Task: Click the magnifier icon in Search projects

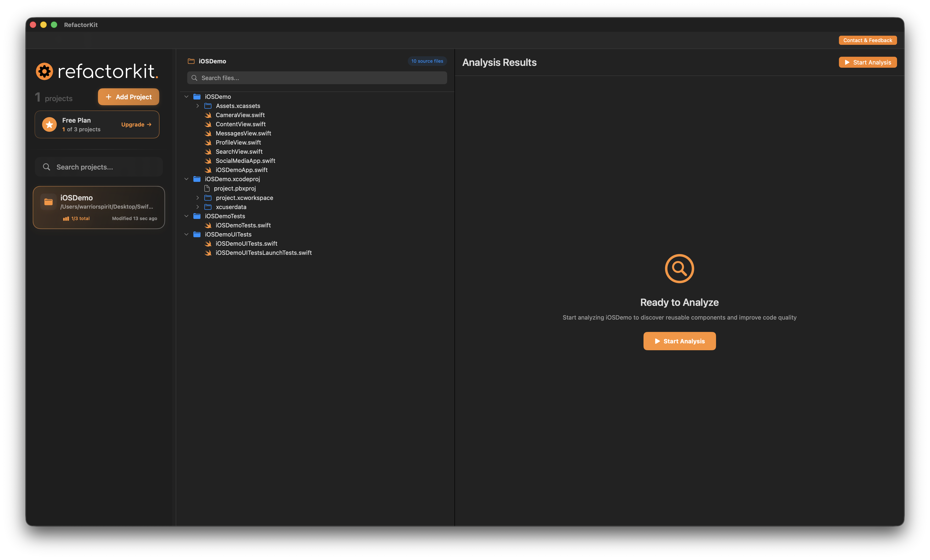Action: [x=46, y=167]
